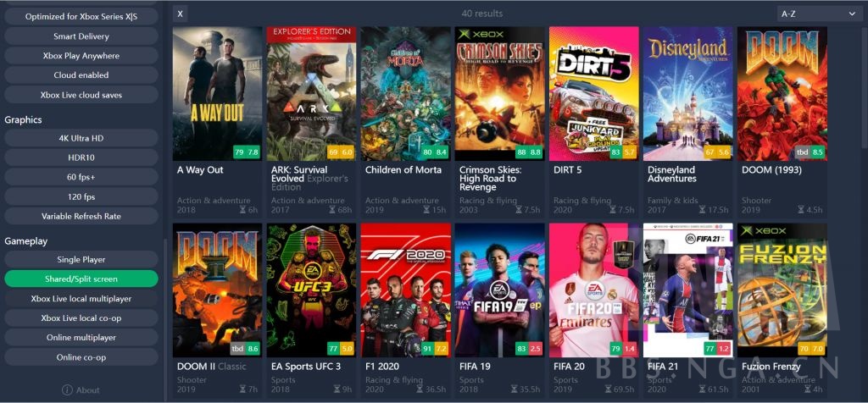Click the 88 metascore badge on Crimson Skies
Image resolution: width=868 pixels, height=403 pixels.
521,152
